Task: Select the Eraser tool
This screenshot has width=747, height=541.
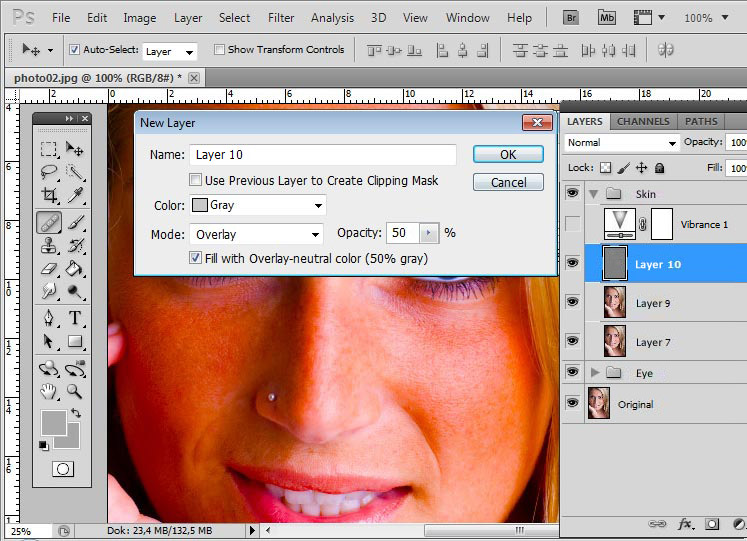Action: click(x=47, y=269)
